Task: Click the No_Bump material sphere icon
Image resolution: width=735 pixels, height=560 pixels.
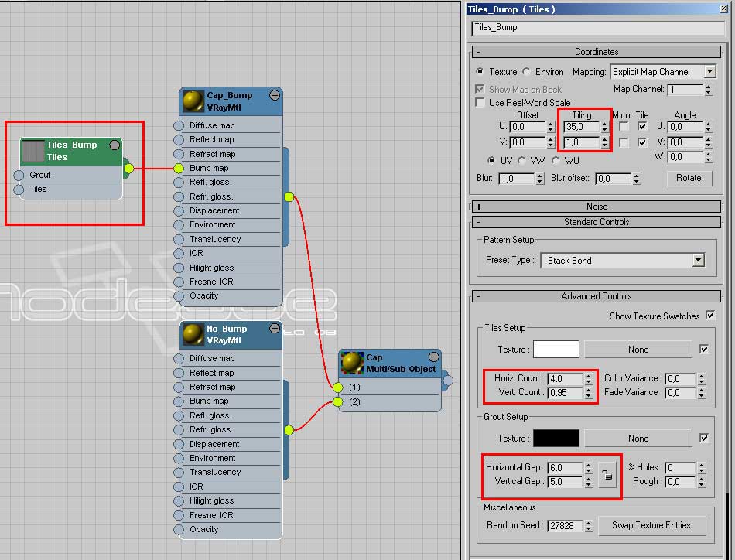Action: 193,335
